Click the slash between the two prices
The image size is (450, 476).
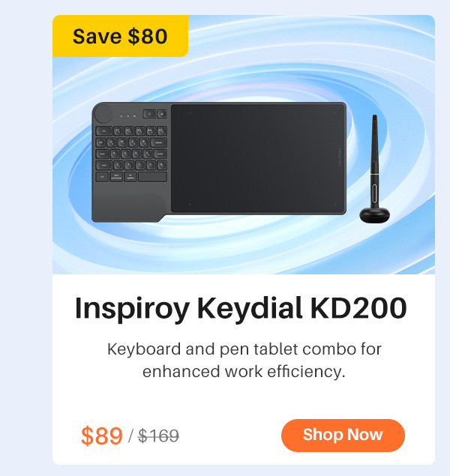pyautogui.click(x=130, y=436)
